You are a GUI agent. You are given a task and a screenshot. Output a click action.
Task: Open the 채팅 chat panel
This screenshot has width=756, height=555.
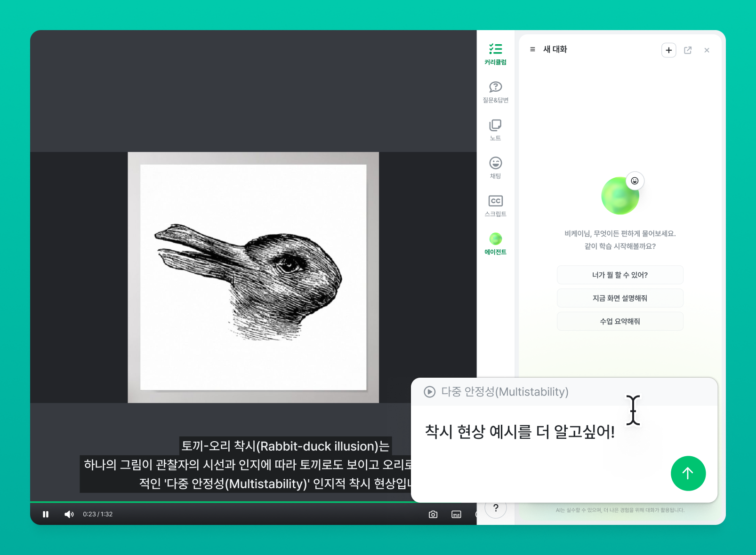pyautogui.click(x=495, y=168)
